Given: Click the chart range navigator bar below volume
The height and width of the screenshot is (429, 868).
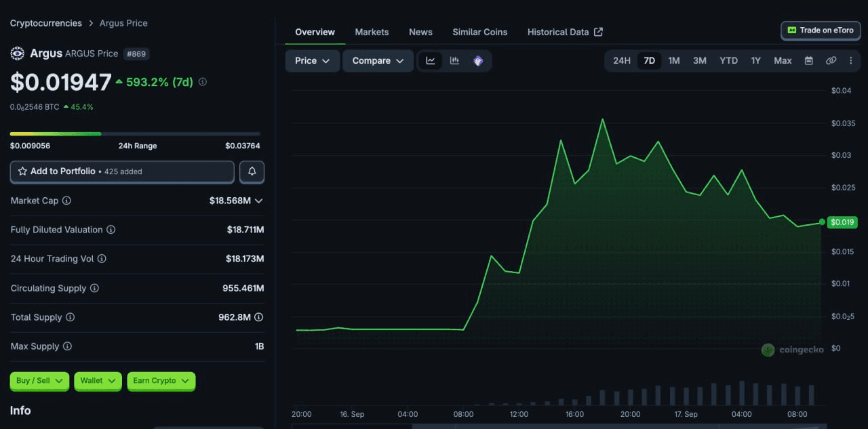Looking at the screenshot, I should tap(559, 426).
